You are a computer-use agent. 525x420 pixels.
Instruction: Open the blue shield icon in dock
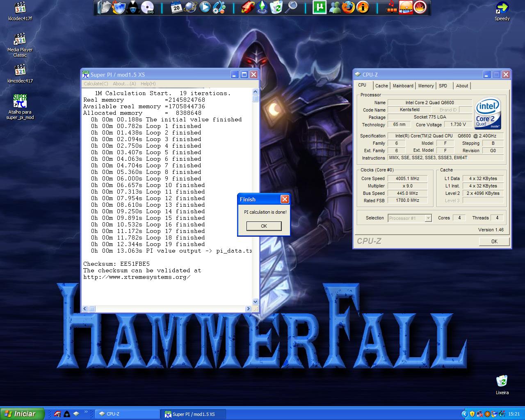(119, 7)
